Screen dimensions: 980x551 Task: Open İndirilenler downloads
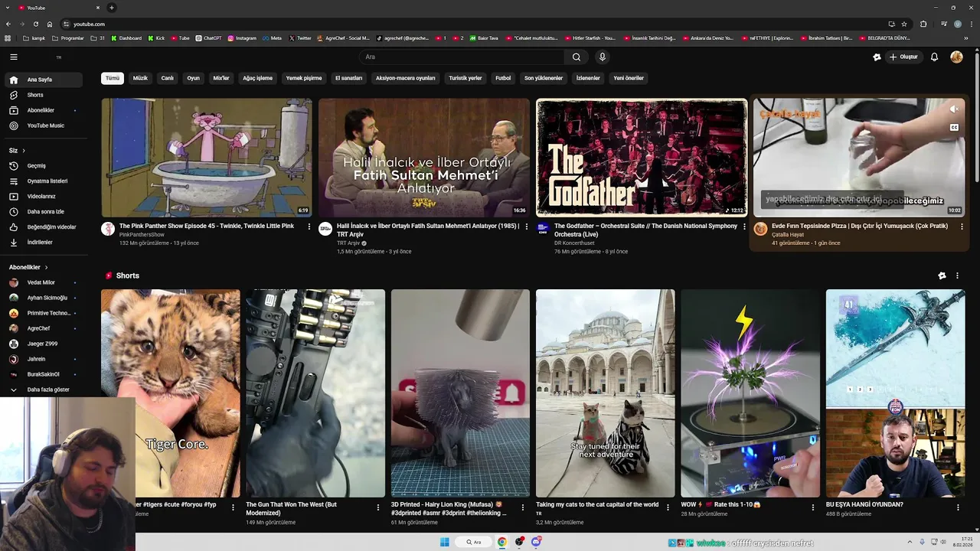click(x=43, y=243)
